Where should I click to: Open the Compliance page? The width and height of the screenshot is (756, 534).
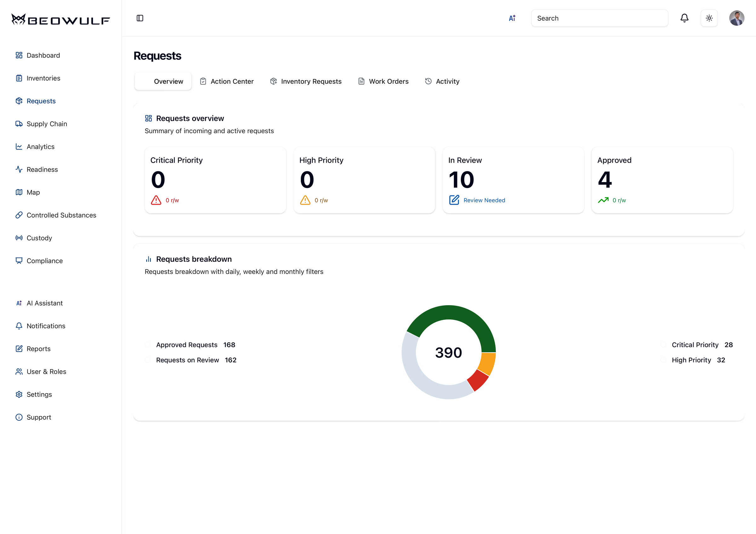[x=44, y=261]
